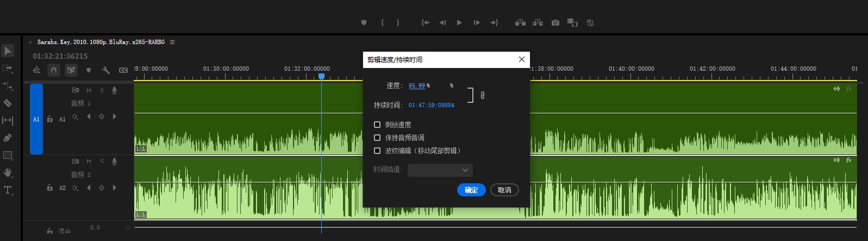The height and width of the screenshot is (241, 868).
Task: Select the Razor tool in the toolbar
Action: pyautogui.click(x=8, y=103)
